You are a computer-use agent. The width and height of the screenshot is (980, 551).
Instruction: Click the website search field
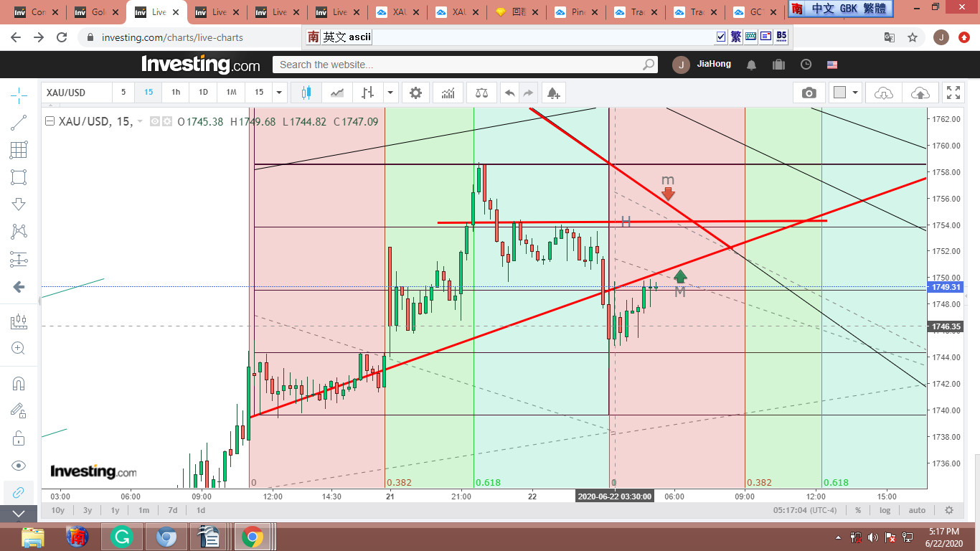pos(465,65)
